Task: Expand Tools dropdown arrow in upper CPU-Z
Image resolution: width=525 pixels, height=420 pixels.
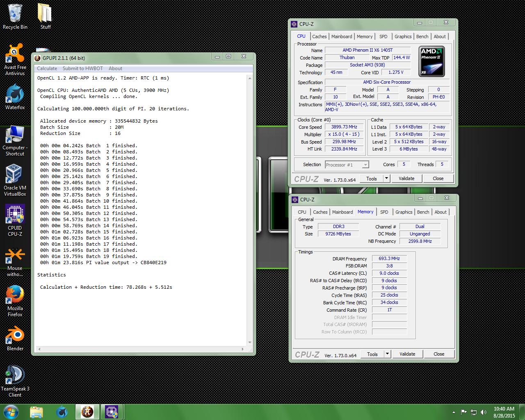Action: pyautogui.click(x=386, y=178)
